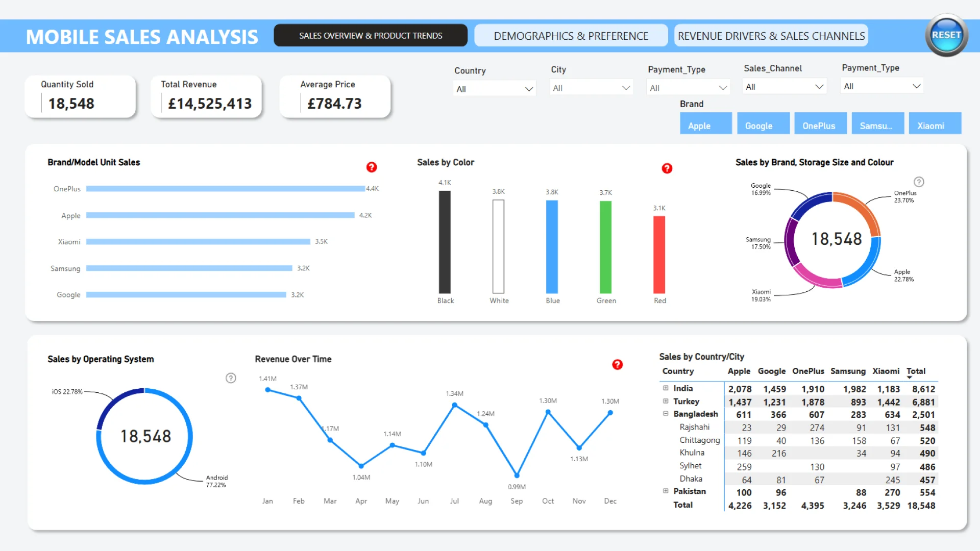Switch to Revenue Drivers & Sales Channels tab
This screenshot has height=551, width=980.
(x=771, y=36)
